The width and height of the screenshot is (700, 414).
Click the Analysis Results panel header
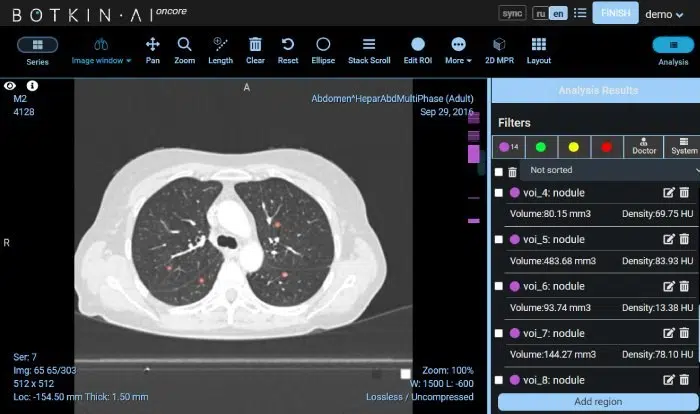(596, 91)
